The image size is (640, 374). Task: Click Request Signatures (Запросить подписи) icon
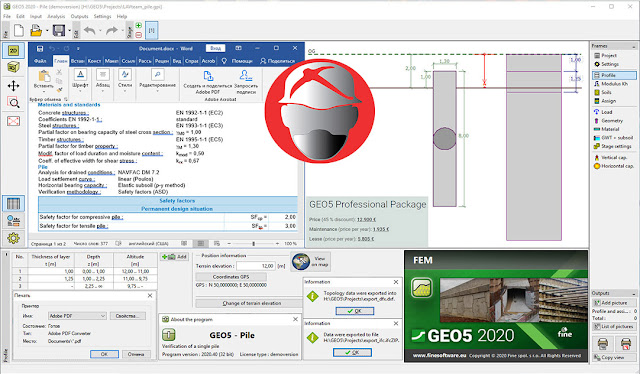[245, 76]
